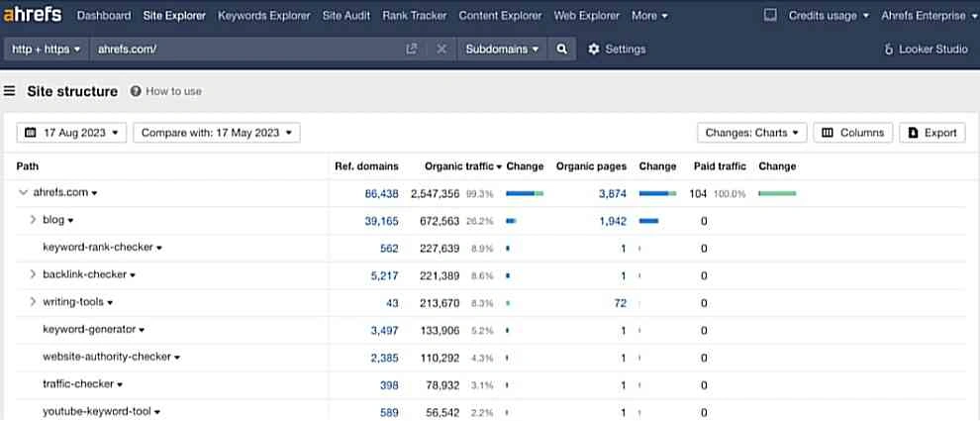Click the monitor icon near Credits usage
The image size is (980, 421).
coord(770,15)
